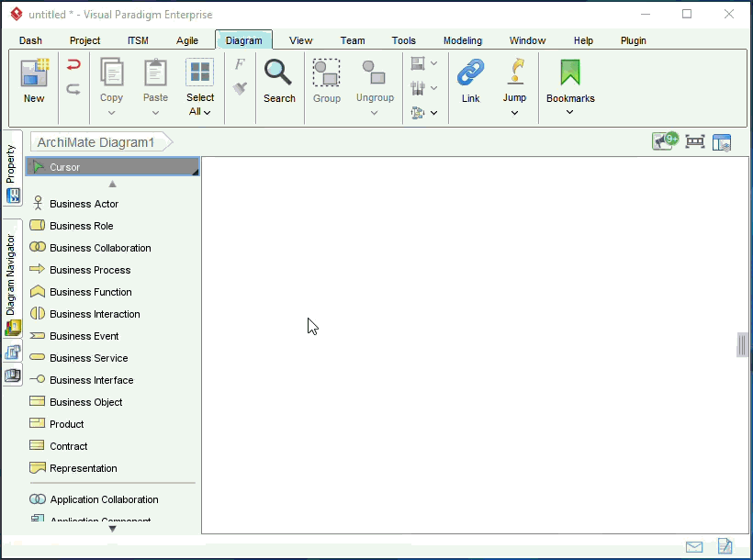Select the Business Interaction palette tool
This screenshot has height=560, width=753.
[112, 314]
